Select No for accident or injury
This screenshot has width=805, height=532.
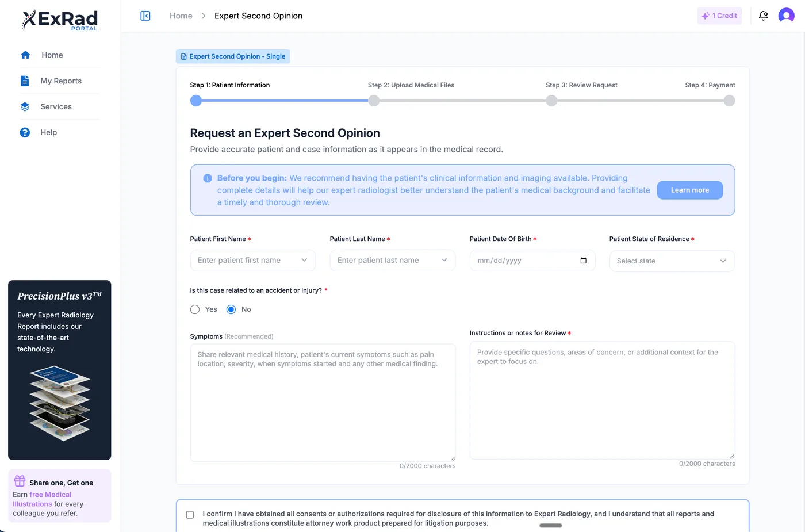pos(231,309)
